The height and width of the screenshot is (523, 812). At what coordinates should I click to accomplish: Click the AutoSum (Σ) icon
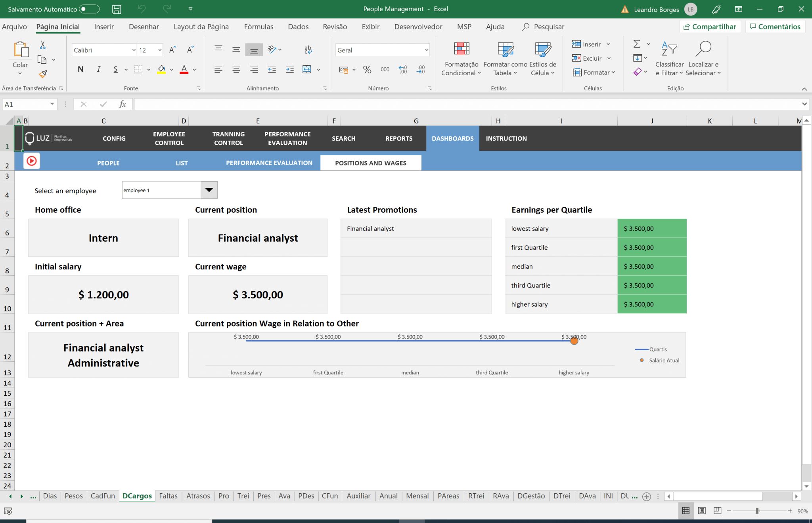(637, 44)
